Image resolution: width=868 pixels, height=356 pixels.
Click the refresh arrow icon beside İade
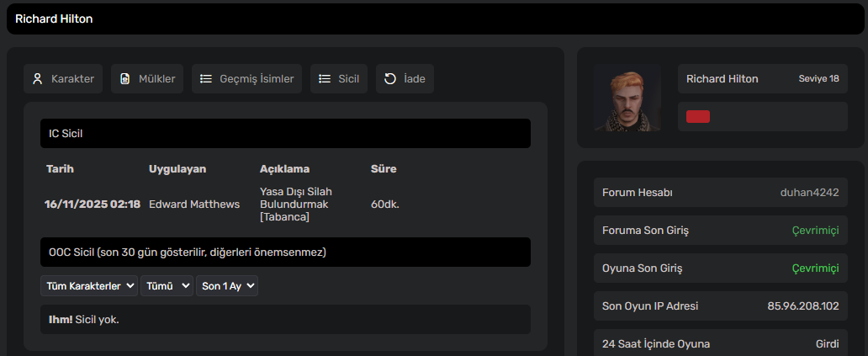390,78
